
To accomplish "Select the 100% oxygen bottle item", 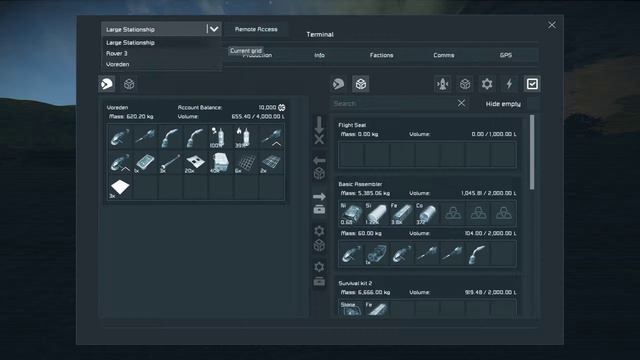I will [221, 137].
